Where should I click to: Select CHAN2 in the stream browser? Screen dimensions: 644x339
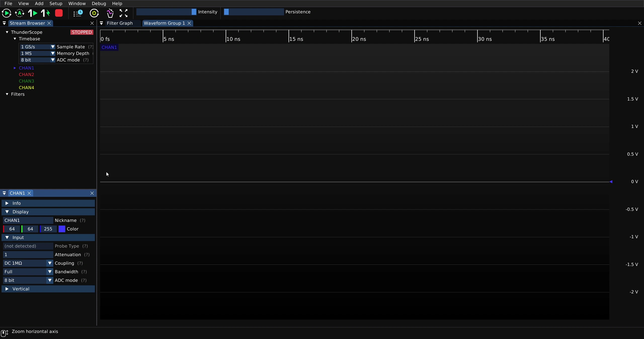point(26,75)
